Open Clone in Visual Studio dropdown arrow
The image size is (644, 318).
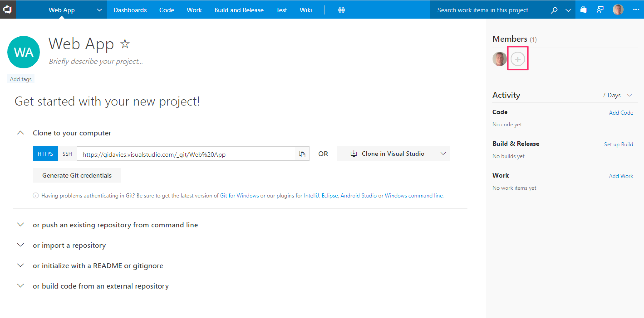pos(443,154)
